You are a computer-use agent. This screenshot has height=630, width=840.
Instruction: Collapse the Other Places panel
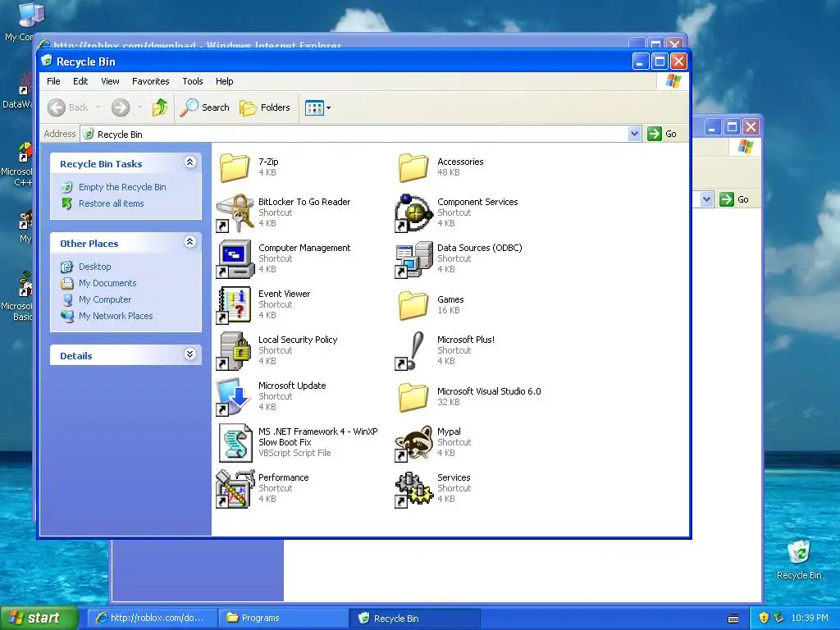pos(190,242)
